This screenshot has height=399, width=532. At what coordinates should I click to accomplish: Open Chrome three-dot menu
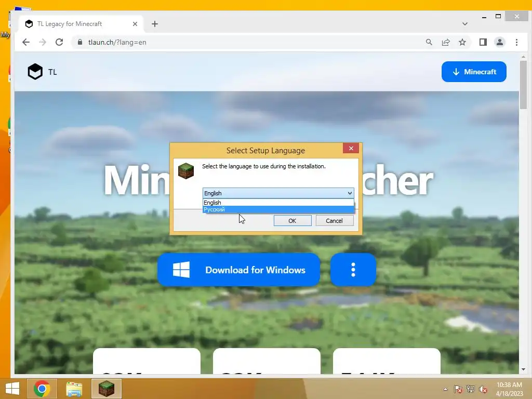(516, 42)
